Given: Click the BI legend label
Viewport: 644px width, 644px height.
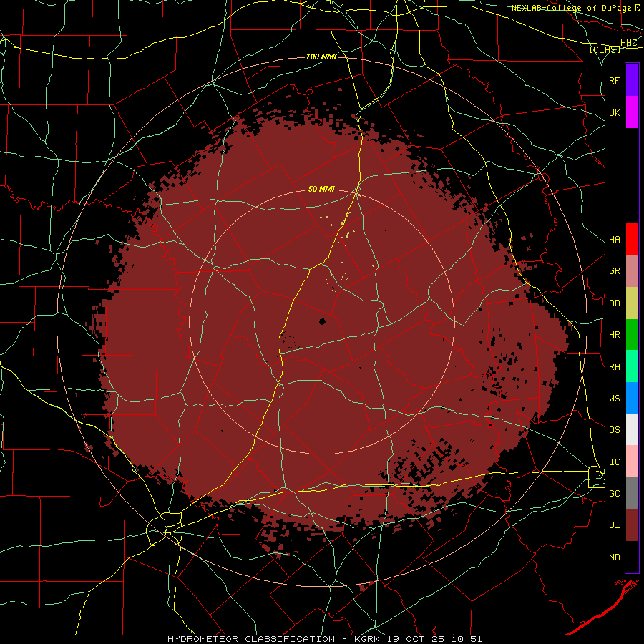Looking at the screenshot, I should (614, 525).
